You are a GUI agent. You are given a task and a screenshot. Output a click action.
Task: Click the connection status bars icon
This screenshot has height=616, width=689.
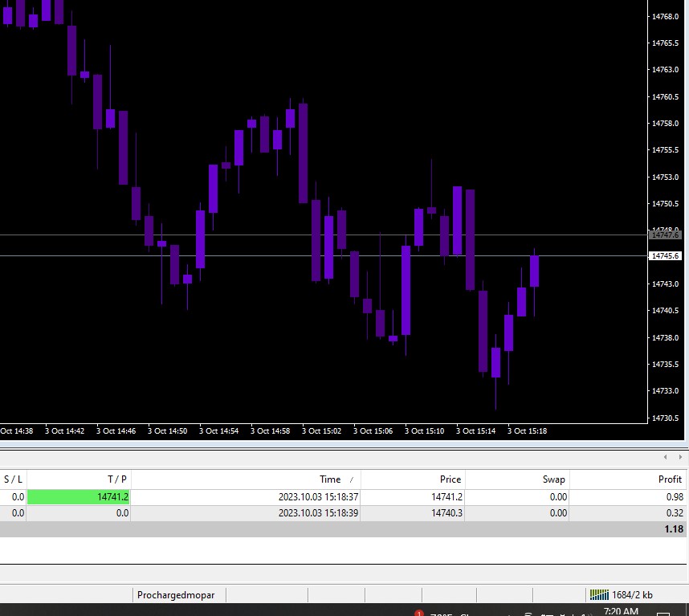pyautogui.click(x=599, y=594)
